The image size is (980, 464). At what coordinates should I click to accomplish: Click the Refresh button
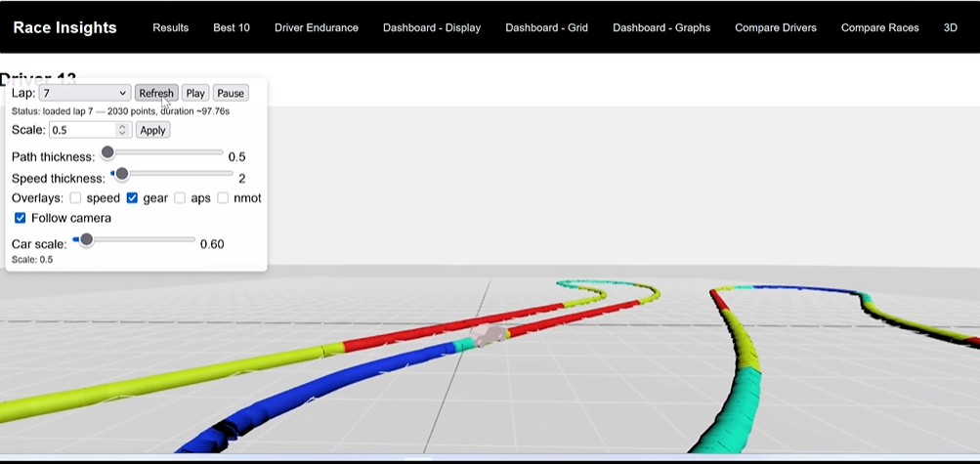(156, 93)
